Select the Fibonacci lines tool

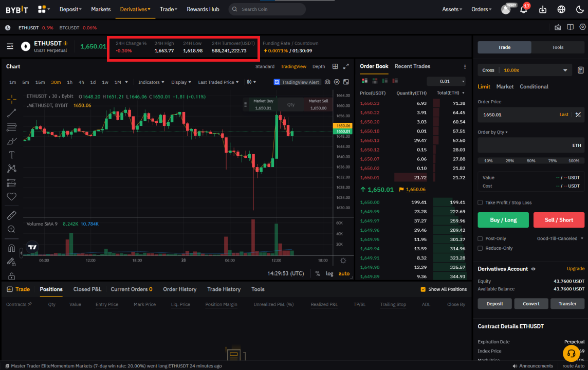point(12,127)
